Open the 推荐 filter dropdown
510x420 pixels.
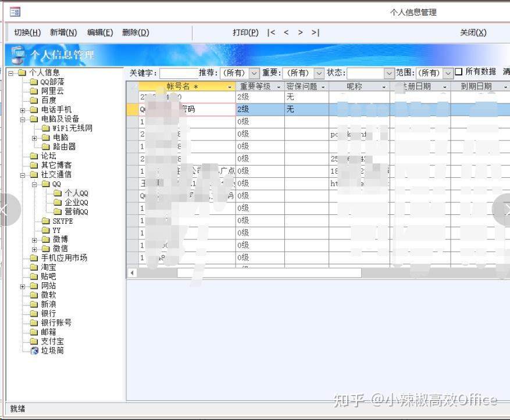[x=254, y=74]
